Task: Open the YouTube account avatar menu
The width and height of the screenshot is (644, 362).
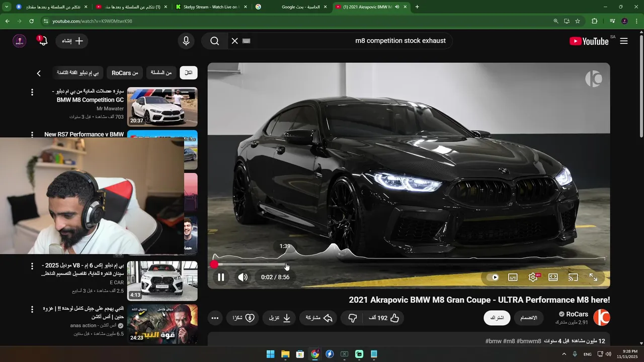Action: coord(20,41)
